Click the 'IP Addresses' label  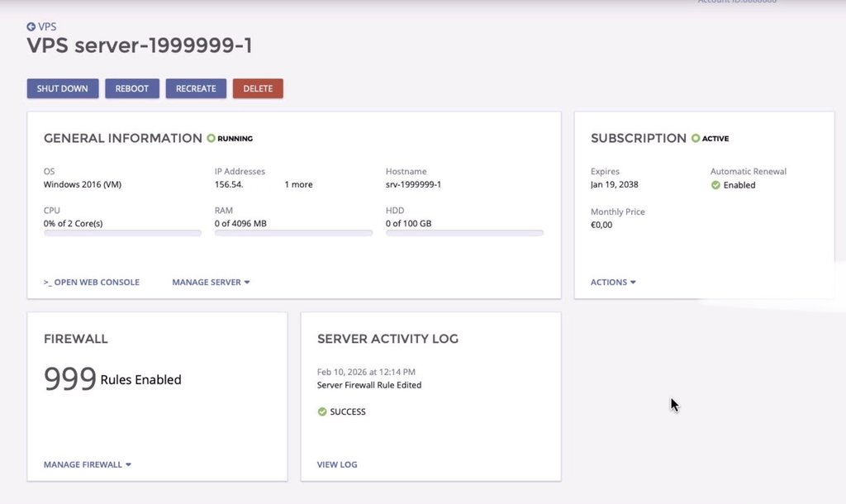coord(240,172)
